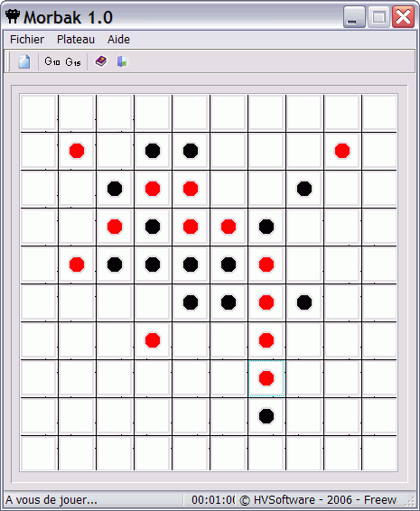Minimize the Morbak window
Viewport: 420px width, 511px height.
(x=354, y=17)
